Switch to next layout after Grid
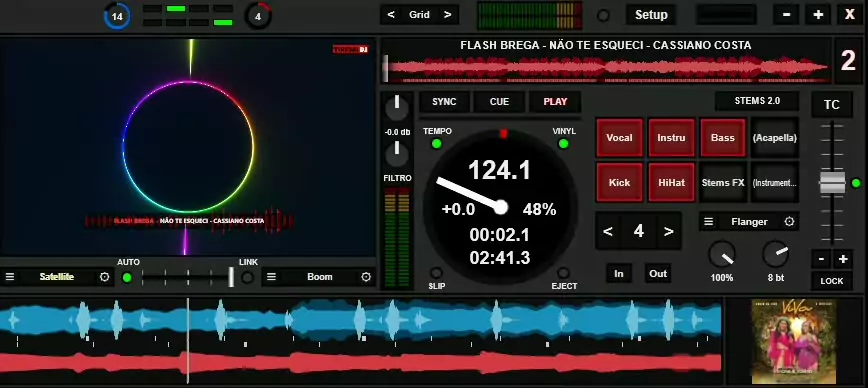868x388 pixels. 447,15
